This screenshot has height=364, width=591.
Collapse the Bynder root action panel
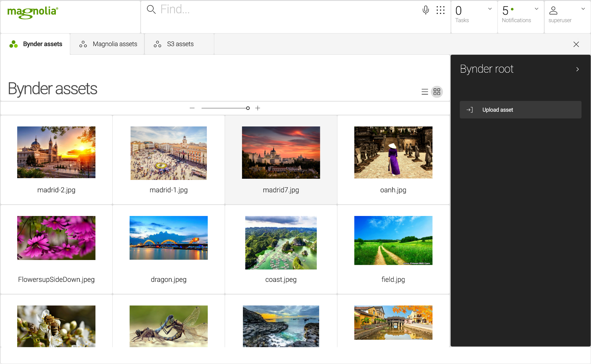pos(577,69)
